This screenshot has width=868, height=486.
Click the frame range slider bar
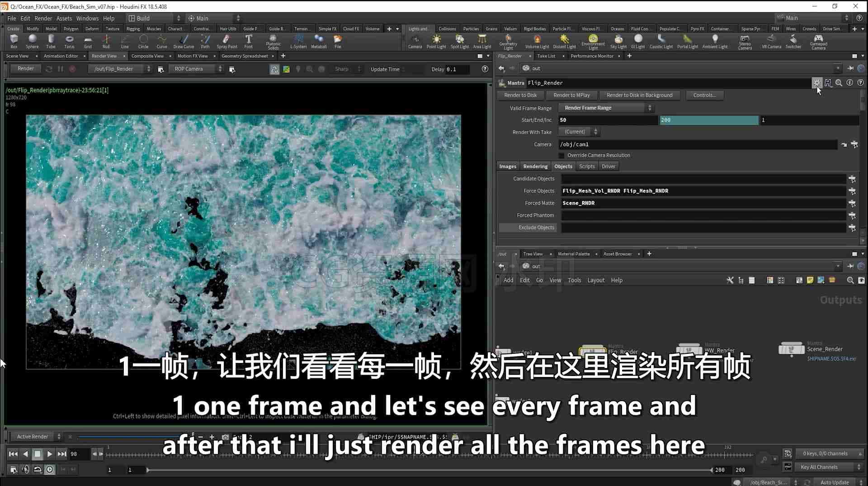(x=429, y=470)
